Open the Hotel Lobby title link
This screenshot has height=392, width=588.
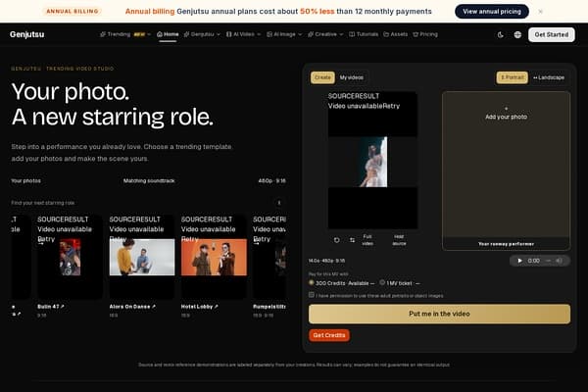click(x=199, y=307)
